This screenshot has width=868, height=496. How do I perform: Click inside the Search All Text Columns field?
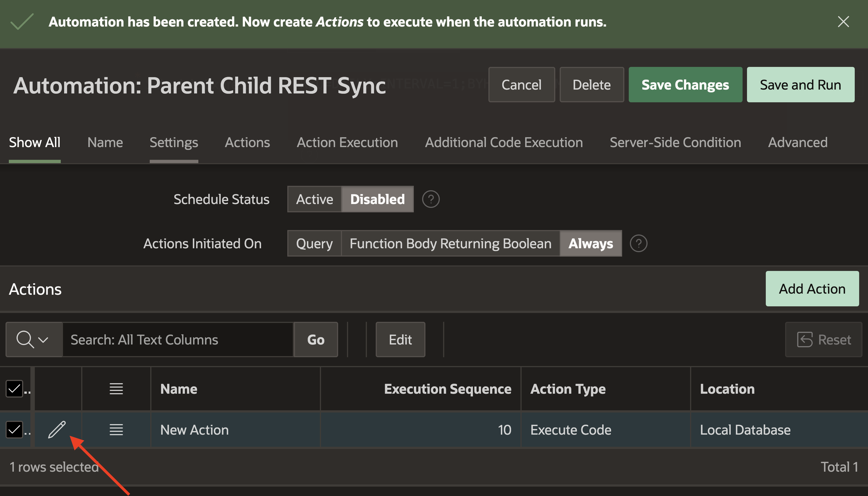pos(177,339)
